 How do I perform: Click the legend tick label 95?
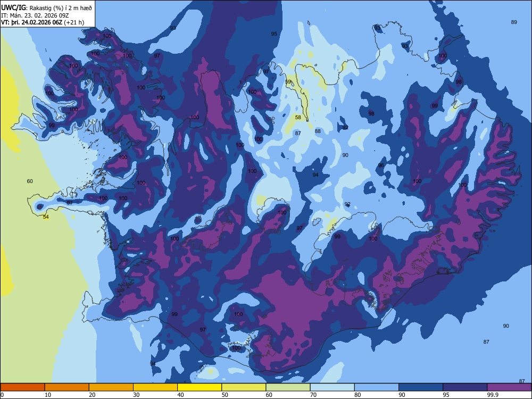pos(446,395)
